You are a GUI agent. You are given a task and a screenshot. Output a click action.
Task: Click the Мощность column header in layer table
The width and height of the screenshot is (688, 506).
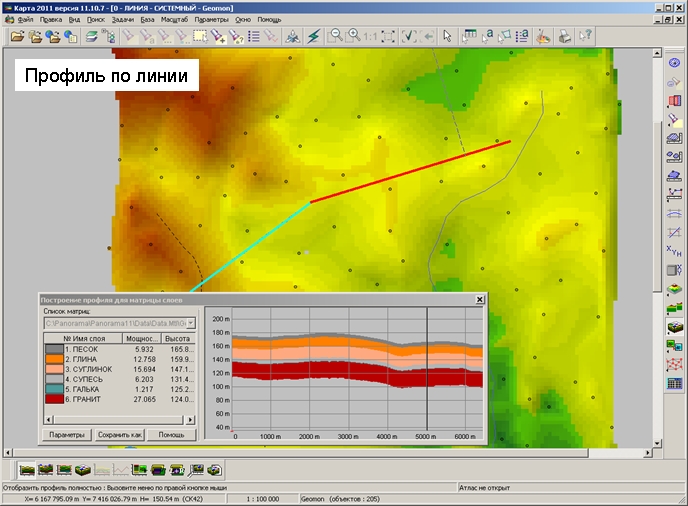click(139, 339)
